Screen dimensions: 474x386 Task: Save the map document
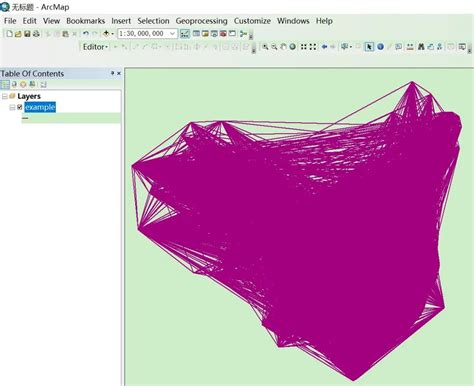click(27, 34)
